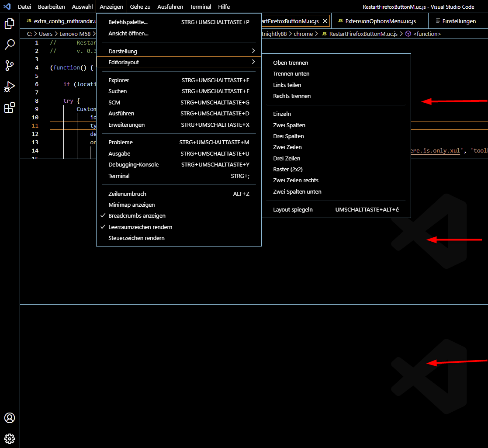Click JS file icon in breadcrumbs
The height and width of the screenshot is (448, 488).
[324, 34]
